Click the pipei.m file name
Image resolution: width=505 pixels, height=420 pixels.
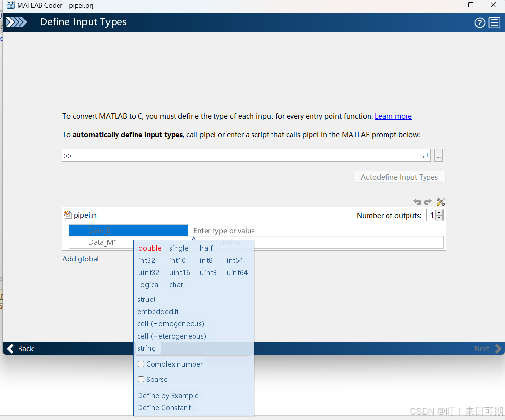tap(86, 215)
